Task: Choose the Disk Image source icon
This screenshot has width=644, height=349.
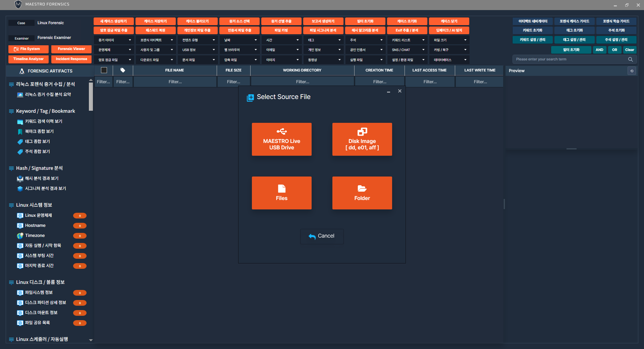Action: (362, 132)
